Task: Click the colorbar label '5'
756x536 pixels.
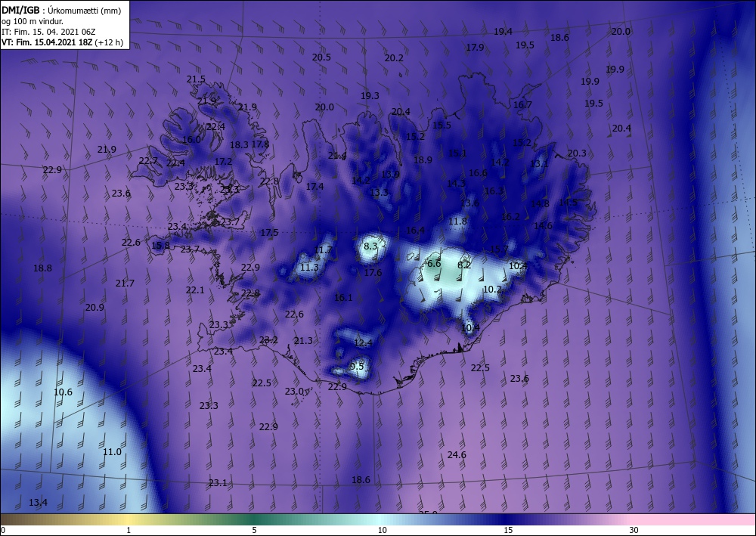Action: click(x=254, y=530)
